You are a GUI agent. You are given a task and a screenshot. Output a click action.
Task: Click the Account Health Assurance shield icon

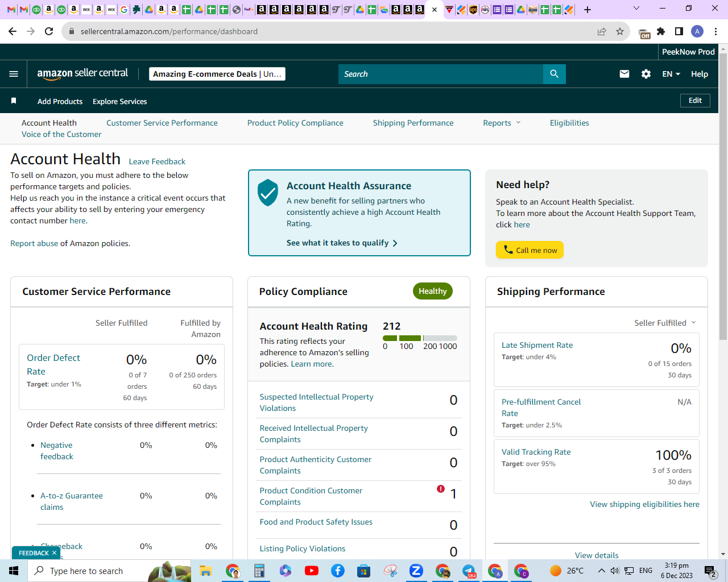point(268,193)
